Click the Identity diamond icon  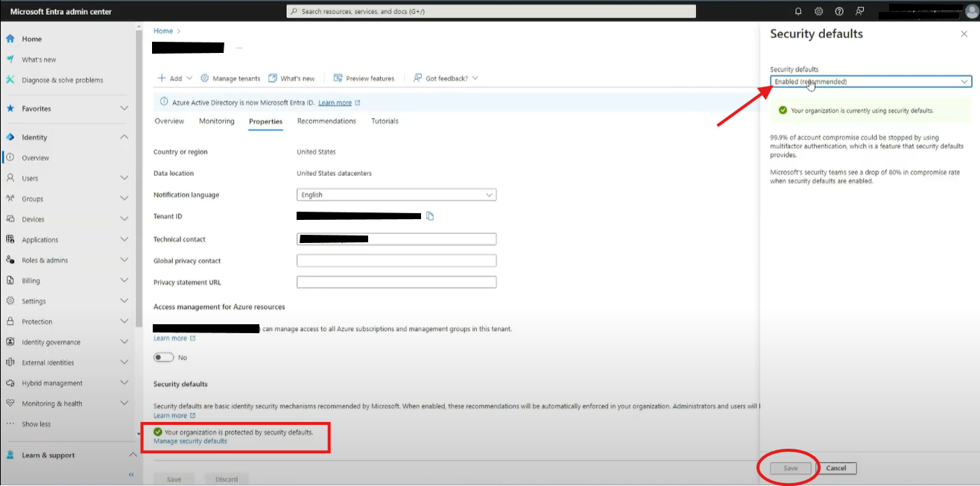point(10,137)
